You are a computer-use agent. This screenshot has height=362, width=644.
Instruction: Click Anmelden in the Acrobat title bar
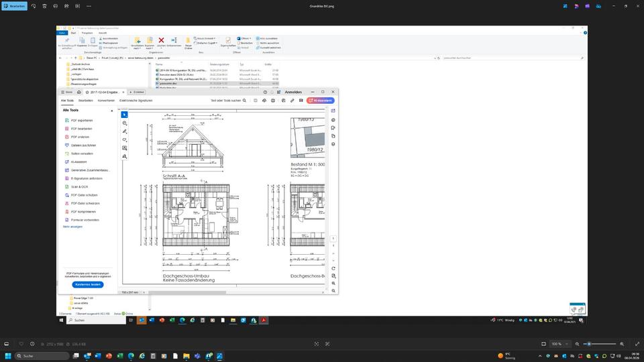[x=293, y=92]
